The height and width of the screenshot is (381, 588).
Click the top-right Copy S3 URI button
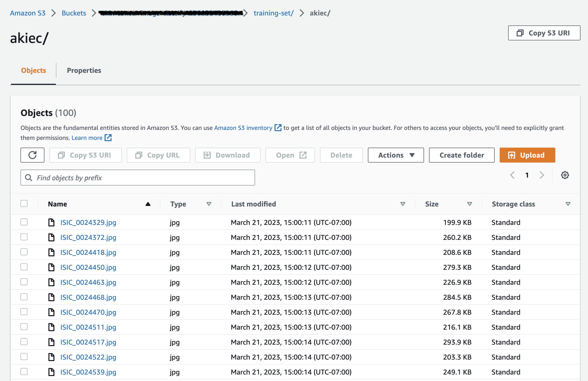tap(544, 33)
